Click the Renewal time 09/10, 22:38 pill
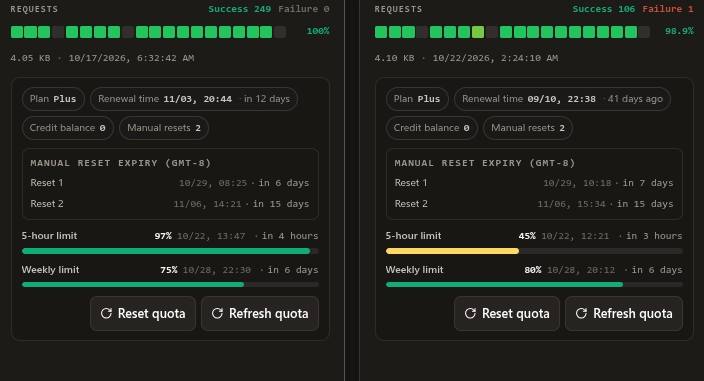This screenshot has height=381, width=704. (x=562, y=99)
